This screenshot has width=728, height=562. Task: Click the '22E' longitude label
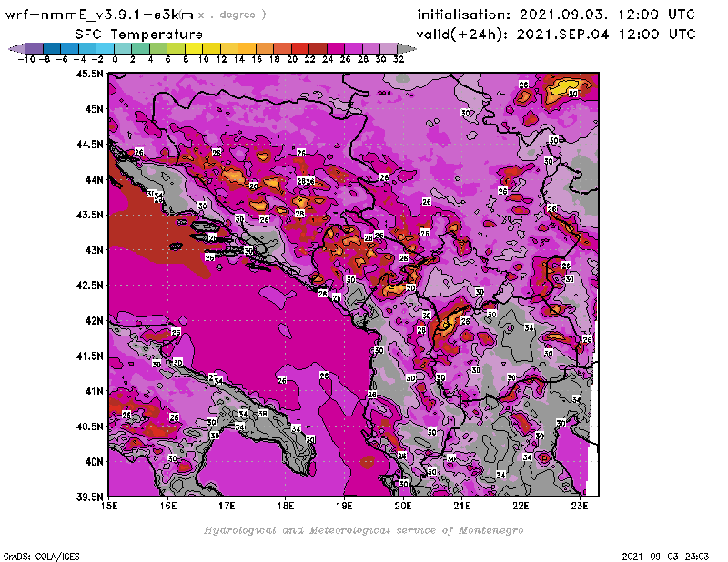coord(521,506)
